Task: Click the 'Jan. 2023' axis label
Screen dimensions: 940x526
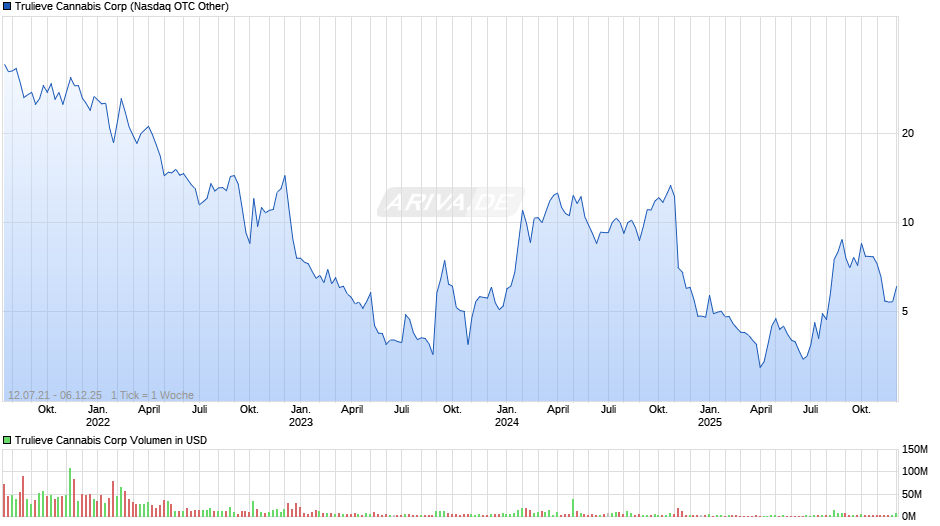Action: tap(300, 416)
